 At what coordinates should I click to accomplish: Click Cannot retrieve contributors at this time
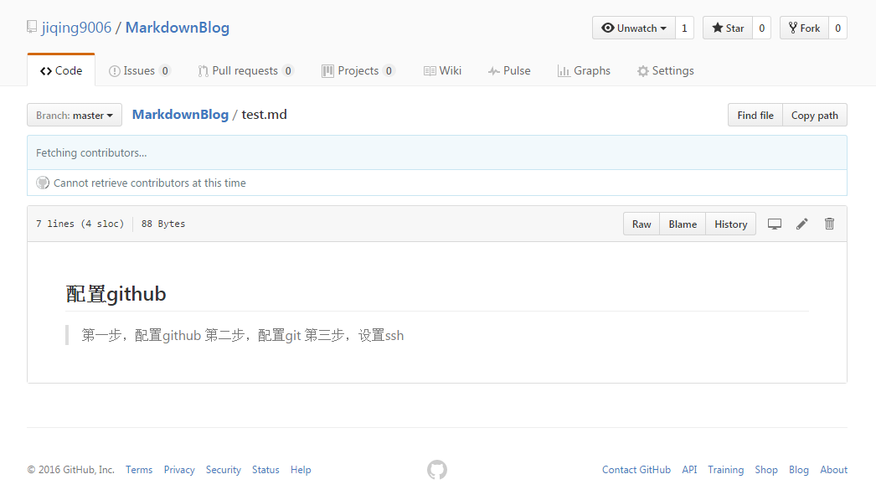point(150,183)
